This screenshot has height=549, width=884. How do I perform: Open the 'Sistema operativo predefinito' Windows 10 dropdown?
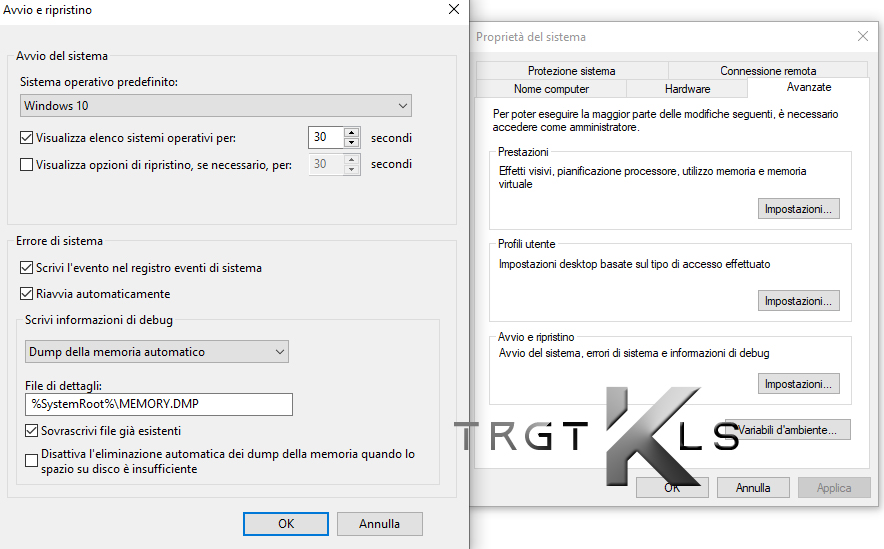coord(216,106)
